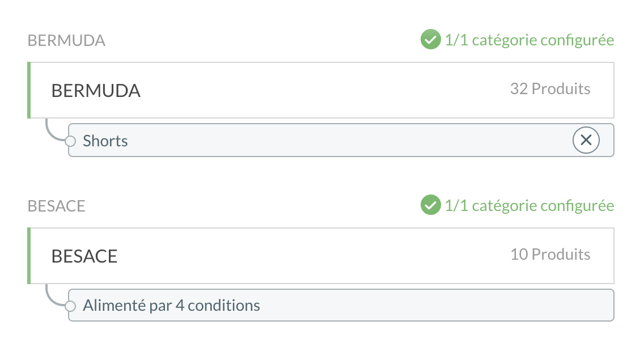Click BESACE's '1/1 catégorie configurée' status text
Viewport: 644px width, 338px height.
click(529, 205)
